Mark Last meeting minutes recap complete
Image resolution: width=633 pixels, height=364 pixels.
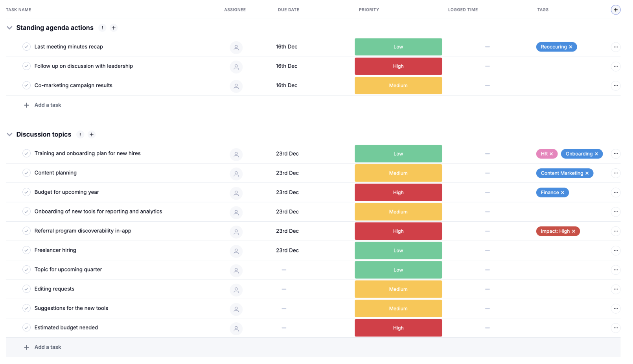coord(26,47)
